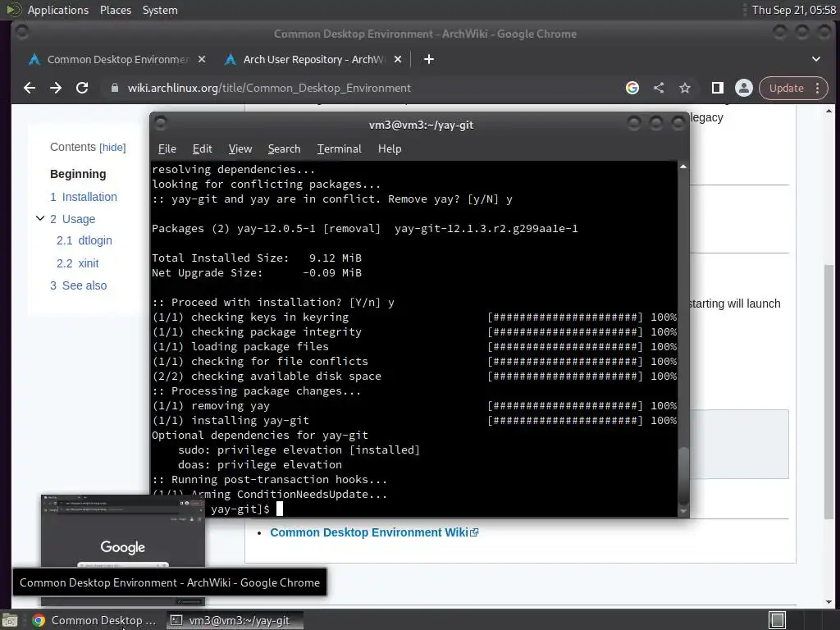Viewport: 840px width, 630px height.
Task: Jump to Beginning of article
Action: 78,174
